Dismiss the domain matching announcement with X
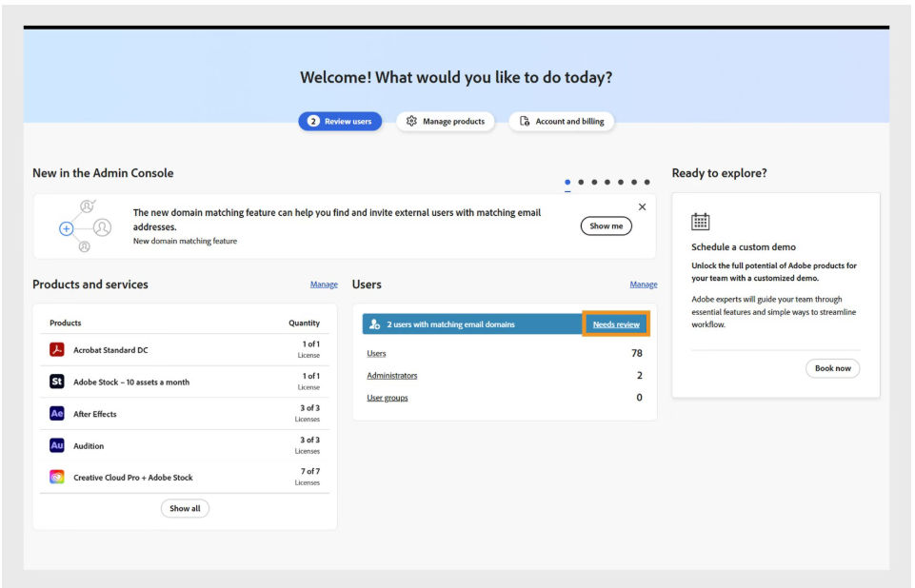 click(x=642, y=207)
